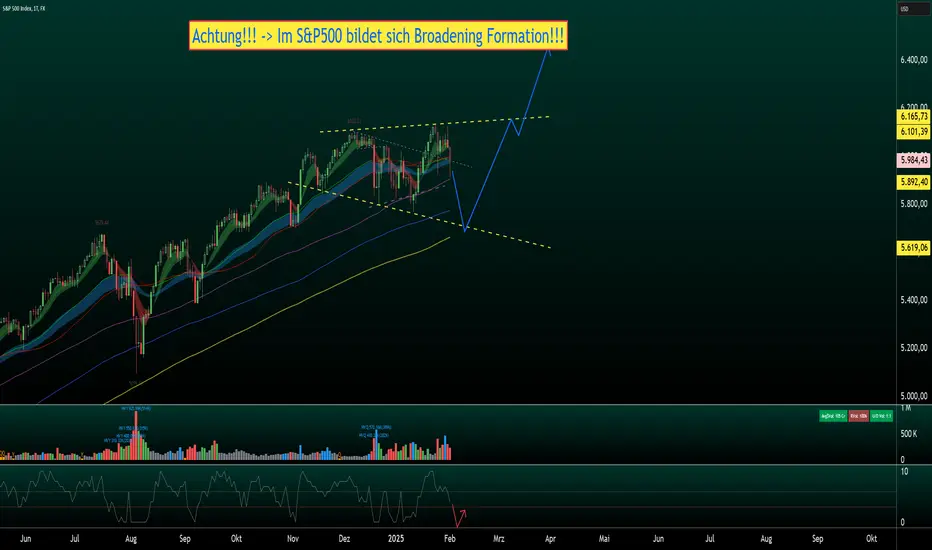Click the 5.892,40 yellow price label

click(913, 182)
